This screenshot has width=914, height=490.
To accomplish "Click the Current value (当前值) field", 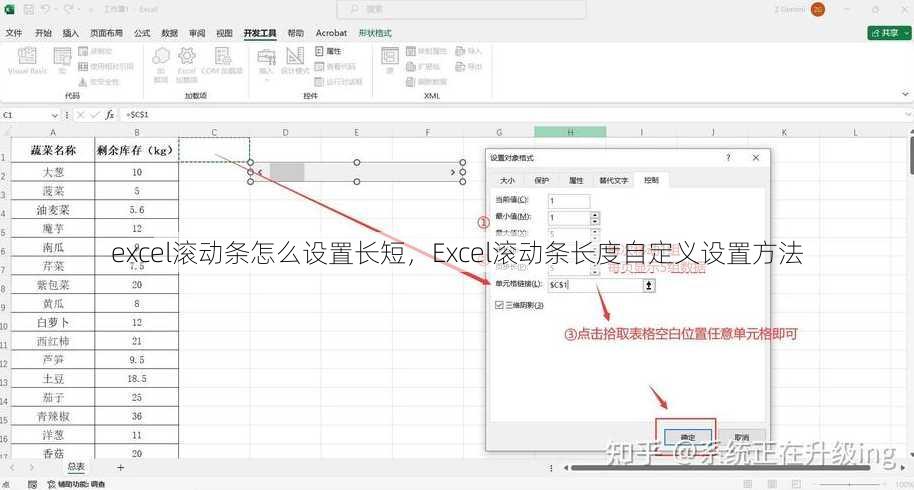I will coord(569,201).
